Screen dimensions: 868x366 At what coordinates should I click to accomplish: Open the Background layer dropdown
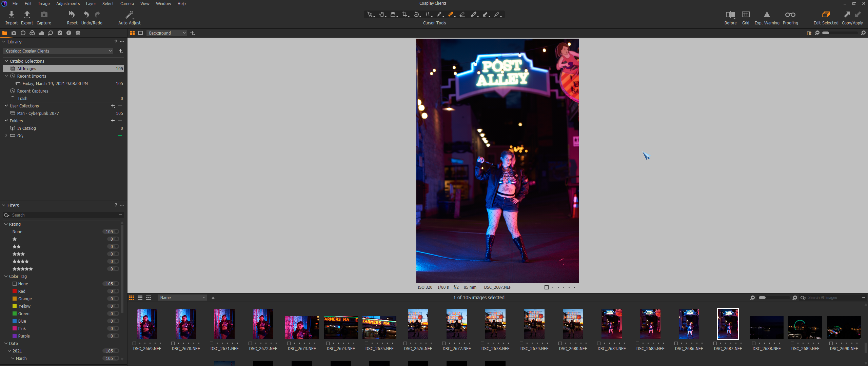click(167, 33)
